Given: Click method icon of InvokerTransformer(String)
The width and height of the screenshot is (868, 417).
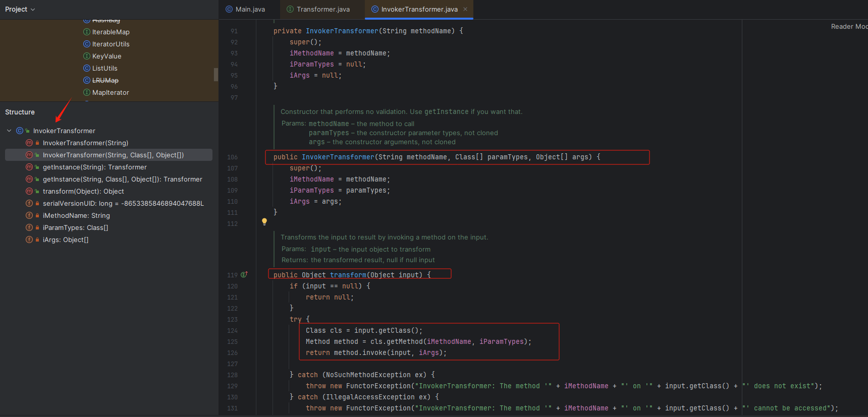Looking at the screenshot, I should (29, 143).
